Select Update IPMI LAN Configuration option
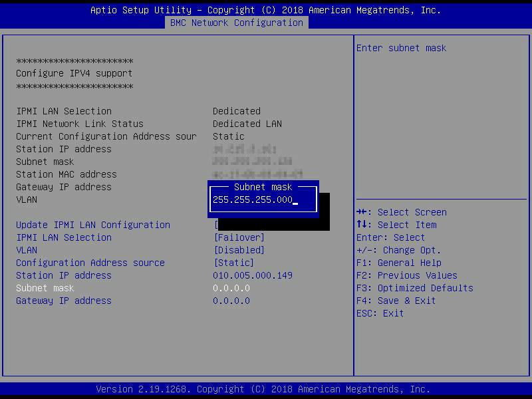Screen dimensions: 532x399 point(93,225)
